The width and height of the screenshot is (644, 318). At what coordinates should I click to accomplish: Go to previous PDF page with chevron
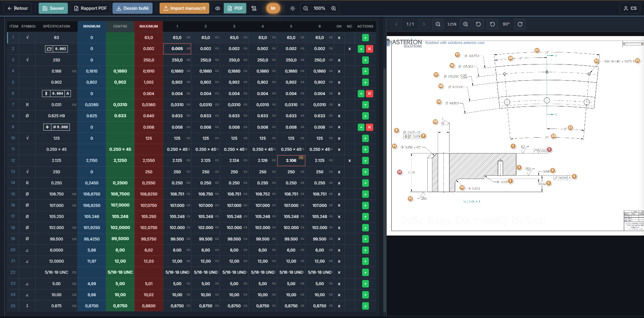pyautogui.click(x=396, y=24)
